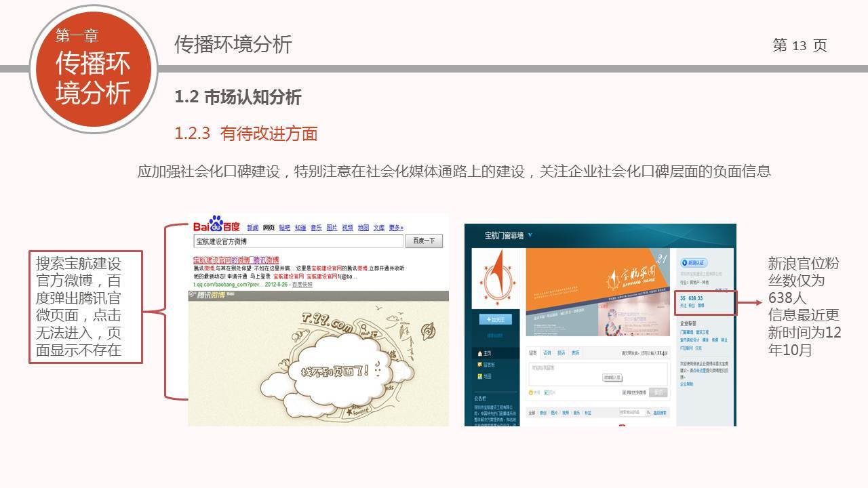Open the 文库 link in Baidu navigation
Viewport: 868px width, 488px height.
(379, 228)
